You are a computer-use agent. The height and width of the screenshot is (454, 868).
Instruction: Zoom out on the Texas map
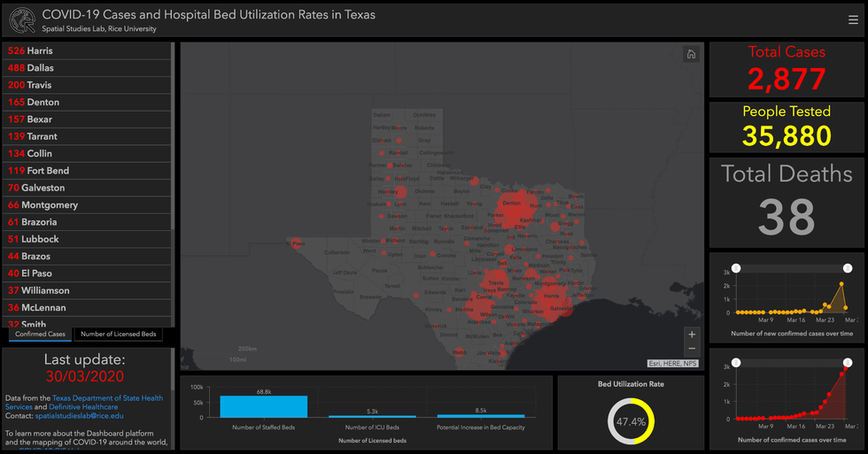[692, 350]
